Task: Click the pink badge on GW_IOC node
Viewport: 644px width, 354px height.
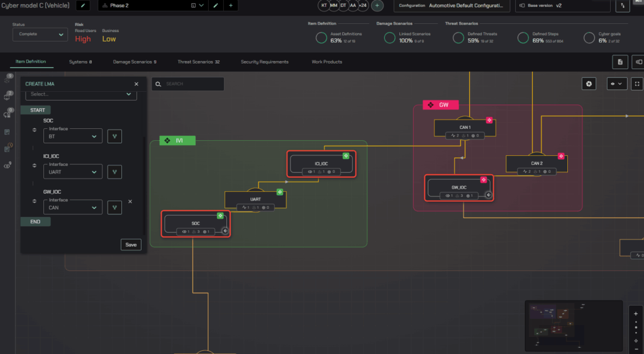Action: (x=484, y=180)
